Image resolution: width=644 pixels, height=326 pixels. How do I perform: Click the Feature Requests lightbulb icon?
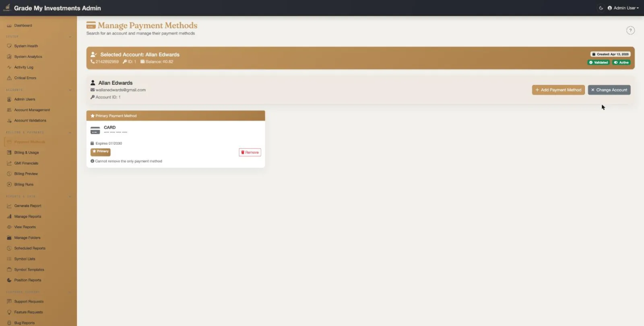(x=9, y=312)
